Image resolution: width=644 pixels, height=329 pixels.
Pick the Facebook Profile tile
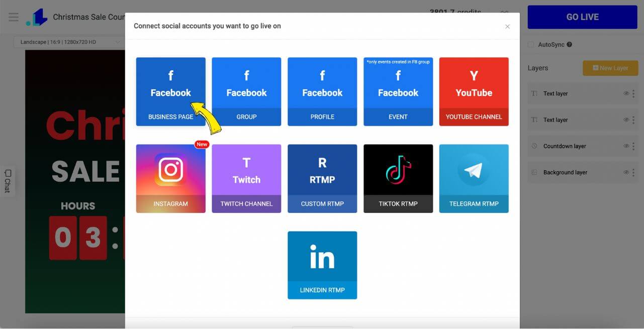[322, 91]
